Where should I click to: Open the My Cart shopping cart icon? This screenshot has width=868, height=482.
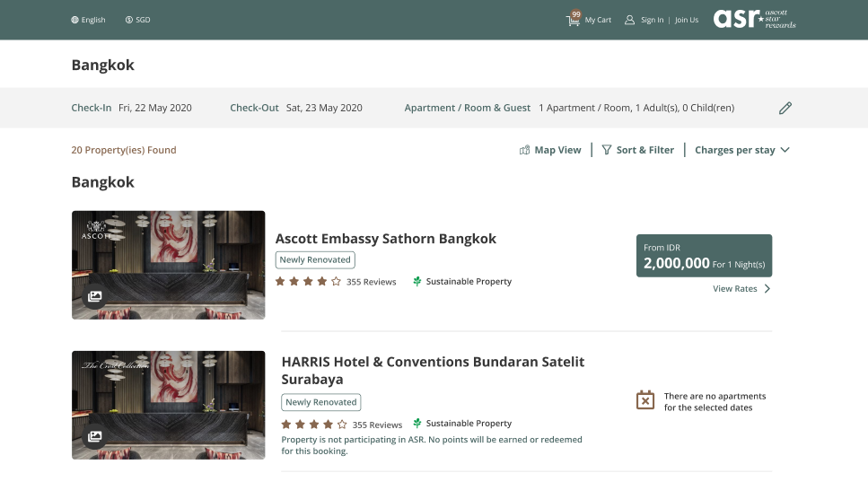tap(573, 20)
